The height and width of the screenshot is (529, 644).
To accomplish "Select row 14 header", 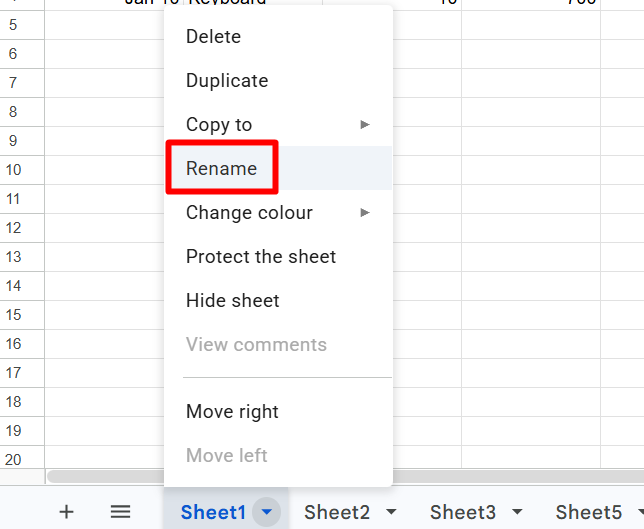I will coord(22,286).
